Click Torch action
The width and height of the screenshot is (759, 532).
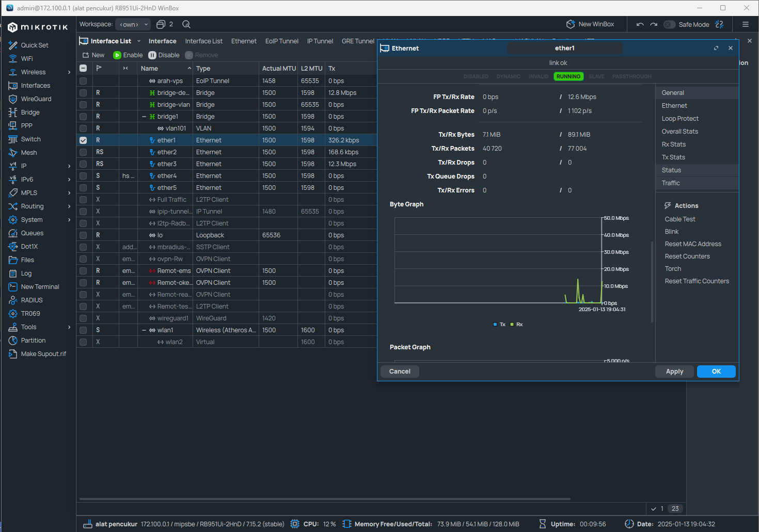(x=673, y=269)
